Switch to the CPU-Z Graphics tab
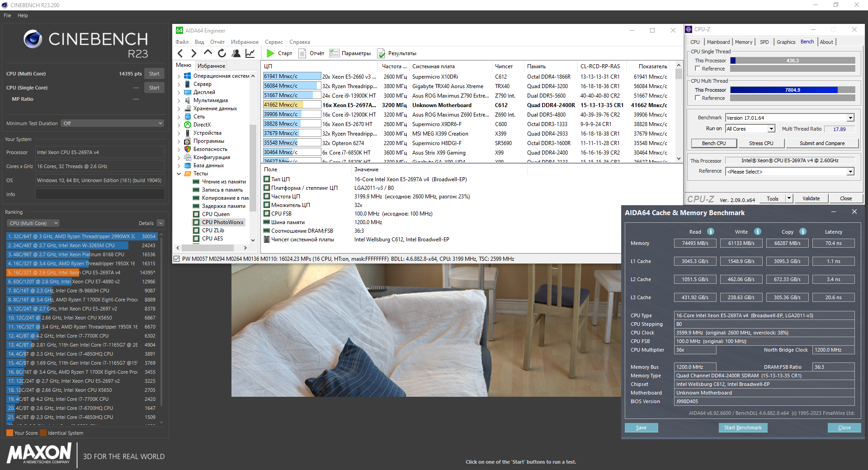 786,42
